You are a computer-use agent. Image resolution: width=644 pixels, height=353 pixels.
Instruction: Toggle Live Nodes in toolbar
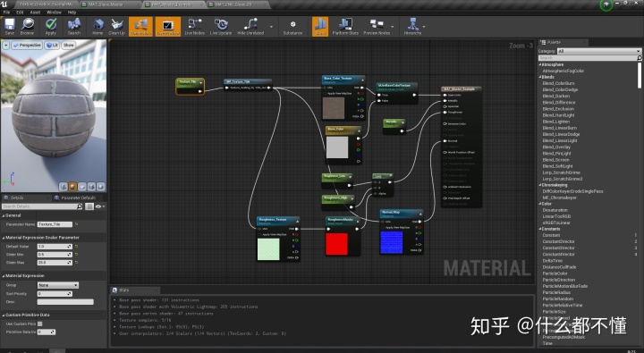click(194, 26)
